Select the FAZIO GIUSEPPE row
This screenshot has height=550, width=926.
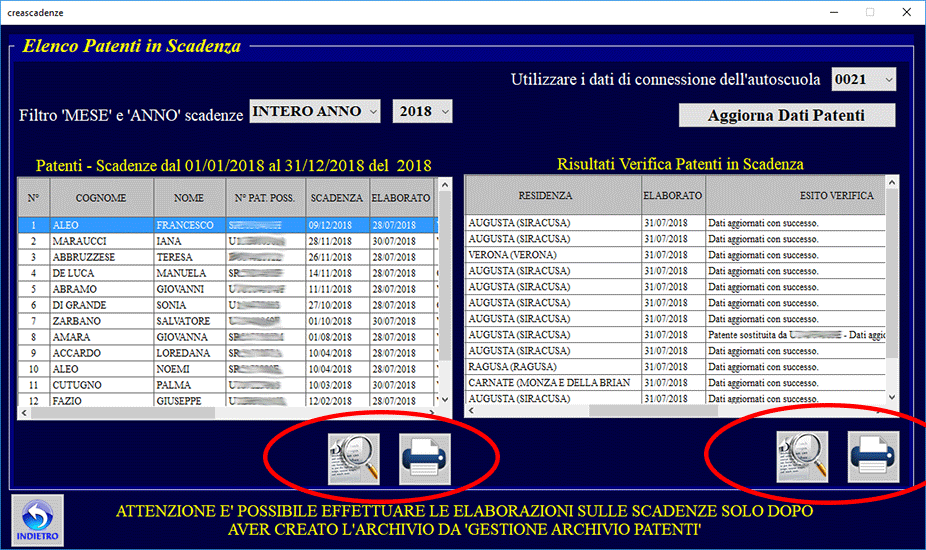coord(229,400)
